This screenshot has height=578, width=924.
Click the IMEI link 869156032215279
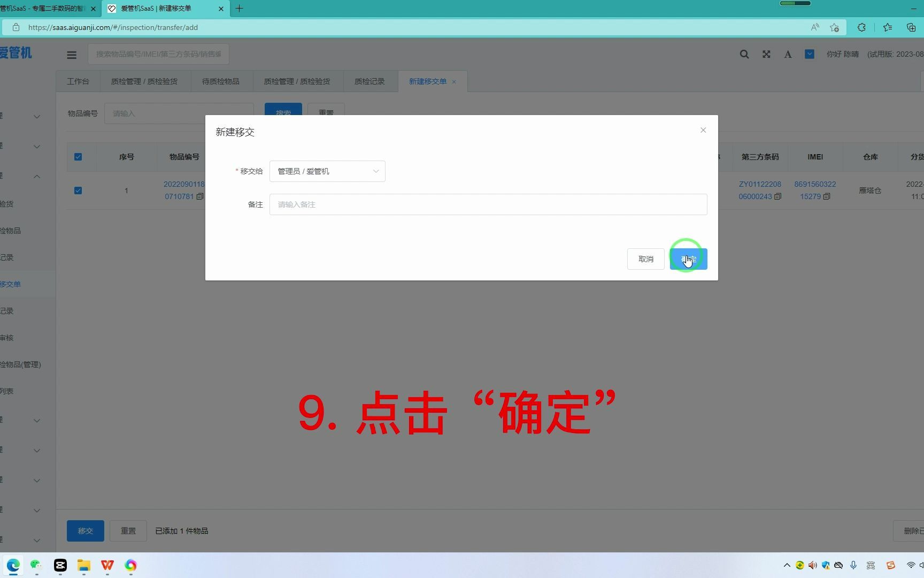815,190
